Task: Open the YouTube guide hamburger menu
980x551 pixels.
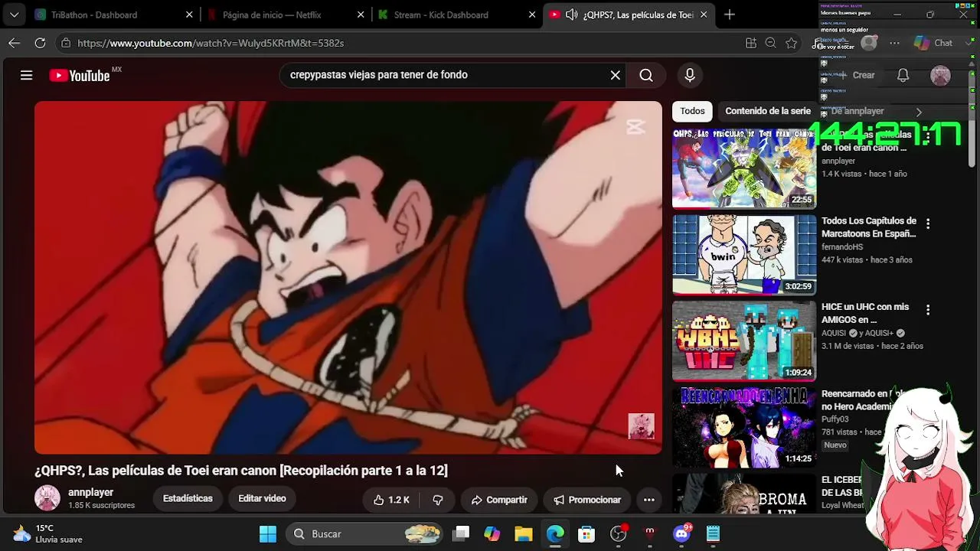Action: pyautogui.click(x=26, y=75)
